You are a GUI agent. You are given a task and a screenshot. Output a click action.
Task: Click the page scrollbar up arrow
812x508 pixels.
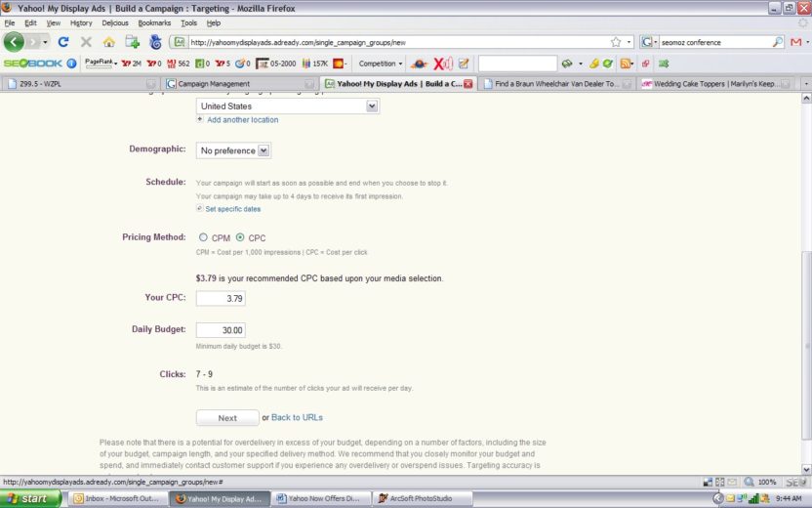coord(806,98)
